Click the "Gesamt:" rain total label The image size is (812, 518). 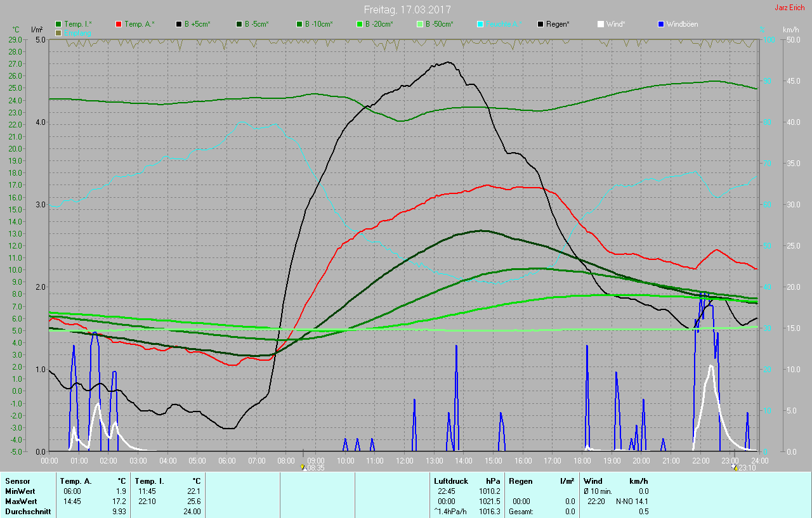(521, 512)
